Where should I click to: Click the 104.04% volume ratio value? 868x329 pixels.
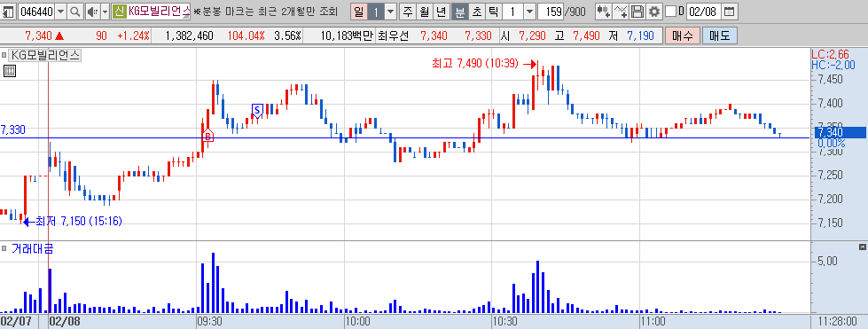click(x=246, y=36)
